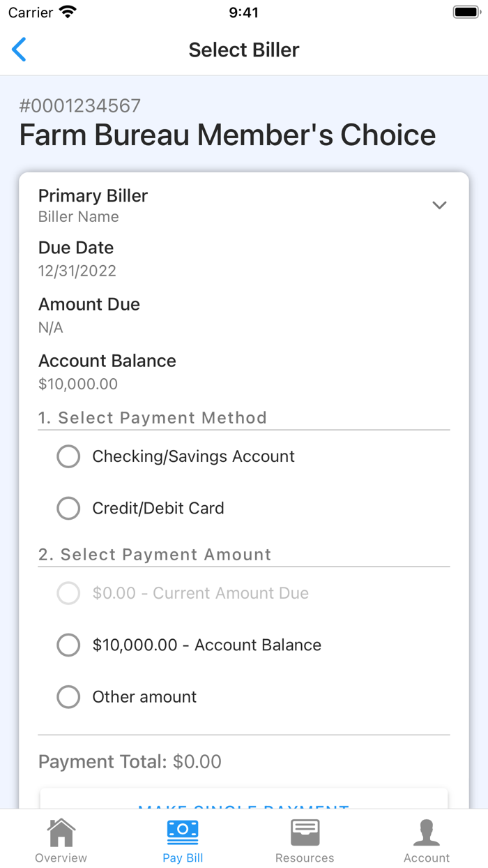Select Credit/Debit Card radio button
Image resolution: width=488 pixels, height=868 pixels.
point(68,508)
